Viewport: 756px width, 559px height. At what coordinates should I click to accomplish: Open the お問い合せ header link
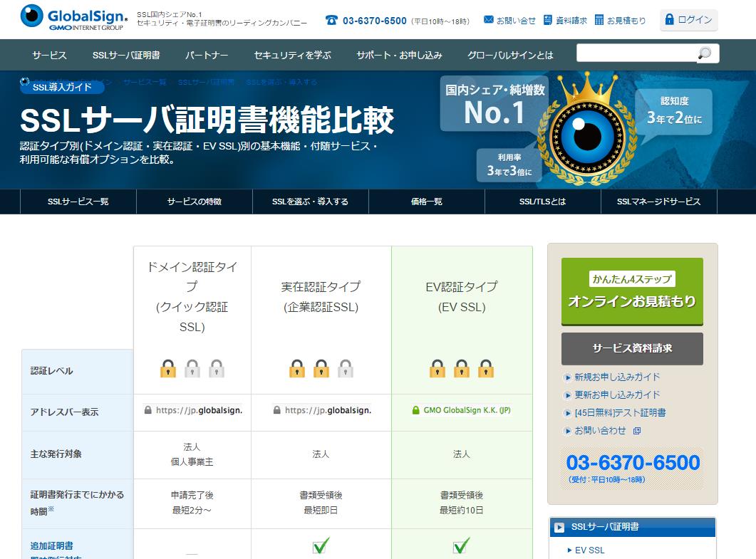(516, 21)
